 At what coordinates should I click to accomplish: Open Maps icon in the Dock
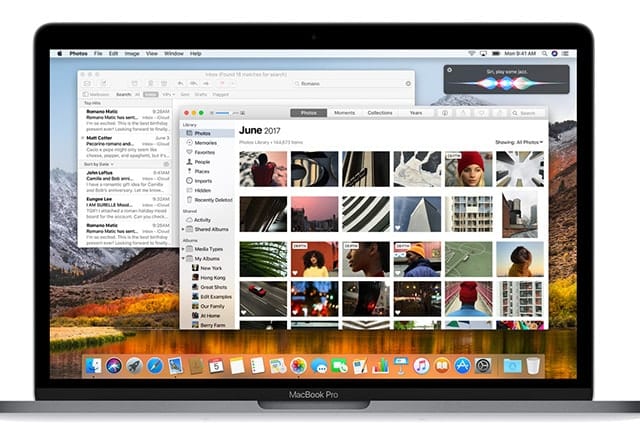coord(278,366)
